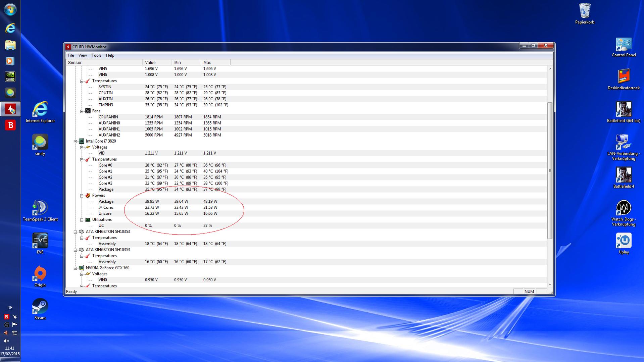Click the scroll up arrow in HWMonitor
Viewport: 644px width, 362px height.
(x=550, y=69)
